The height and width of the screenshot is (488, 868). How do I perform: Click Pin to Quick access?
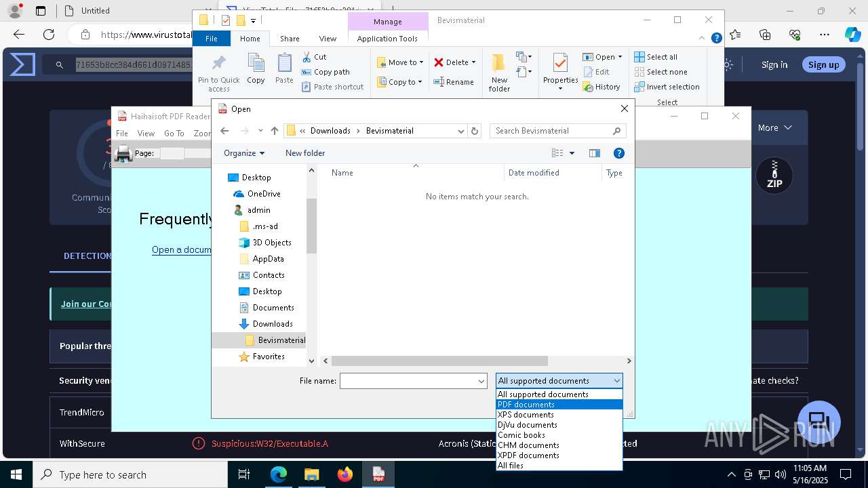pos(218,73)
